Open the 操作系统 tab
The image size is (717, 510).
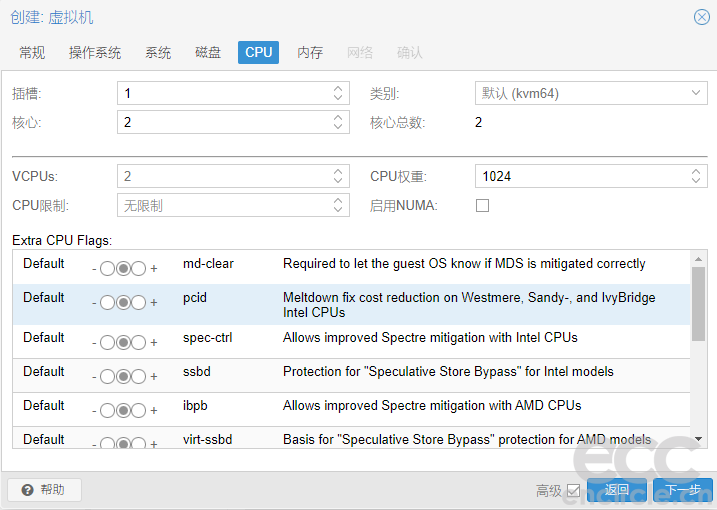pyautogui.click(x=95, y=52)
